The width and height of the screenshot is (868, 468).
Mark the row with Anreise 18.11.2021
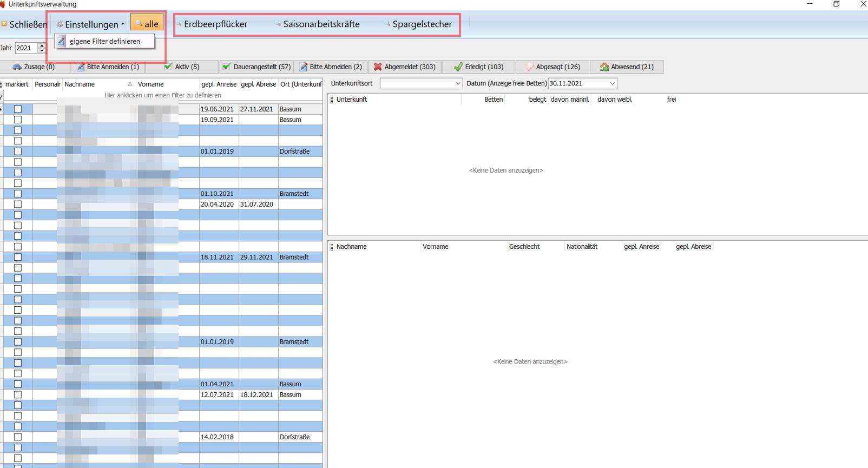[18, 257]
